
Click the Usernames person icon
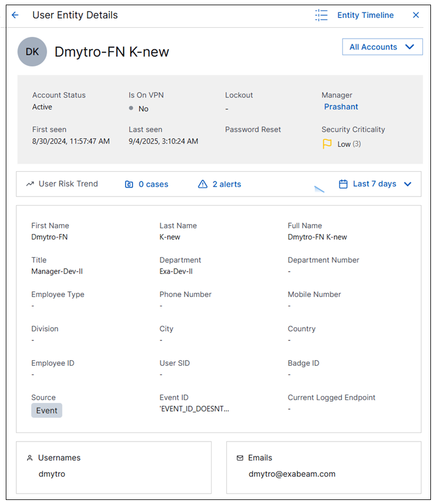tap(30, 458)
